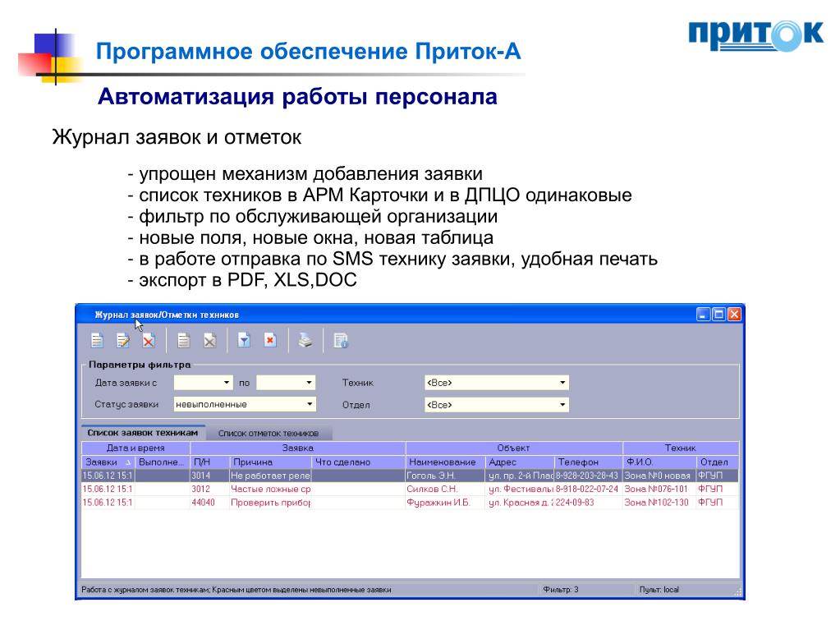Sort by the 'Заявки' column header

[x=108, y=462]
